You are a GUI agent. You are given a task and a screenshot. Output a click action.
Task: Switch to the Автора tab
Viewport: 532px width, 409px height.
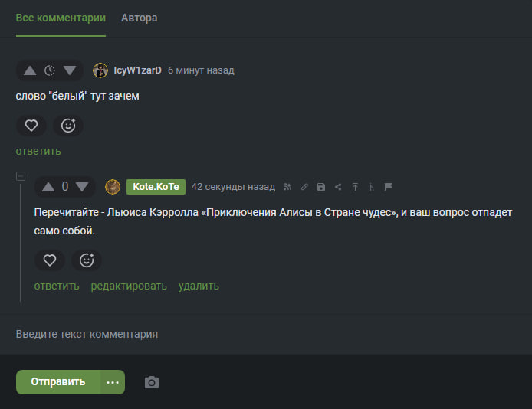[x=139, y=18]
